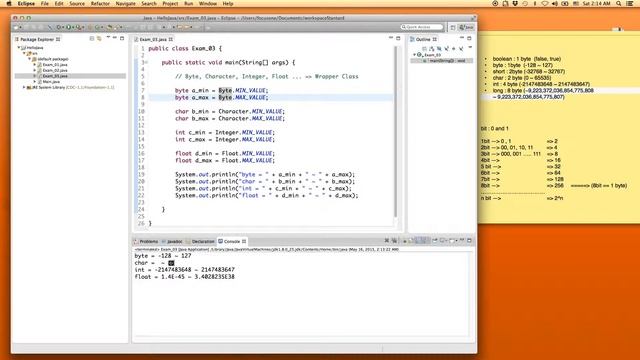Open the Navigate menu
Image resolution: width=640 pixels, height=360 pixels.
point(125,4)
